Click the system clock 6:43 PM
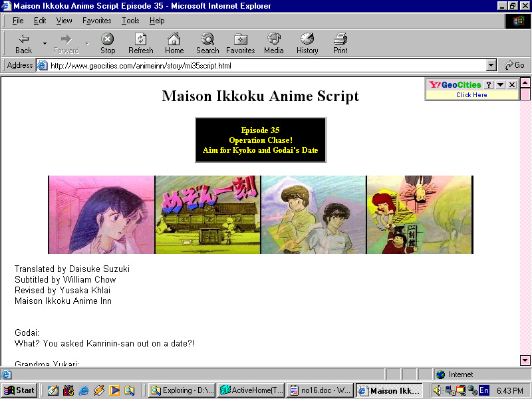532x399 pixels. click(x=510, y=391)
